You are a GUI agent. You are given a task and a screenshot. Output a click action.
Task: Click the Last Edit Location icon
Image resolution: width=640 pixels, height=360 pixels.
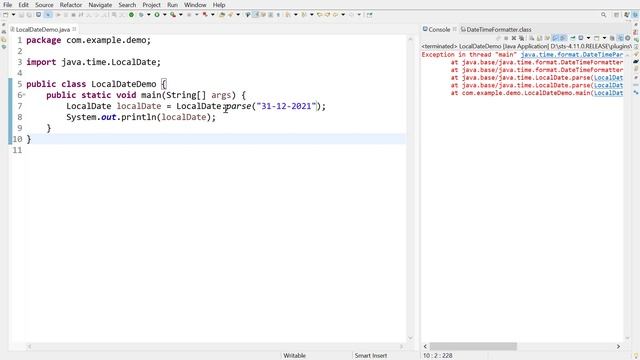(319, 15)
